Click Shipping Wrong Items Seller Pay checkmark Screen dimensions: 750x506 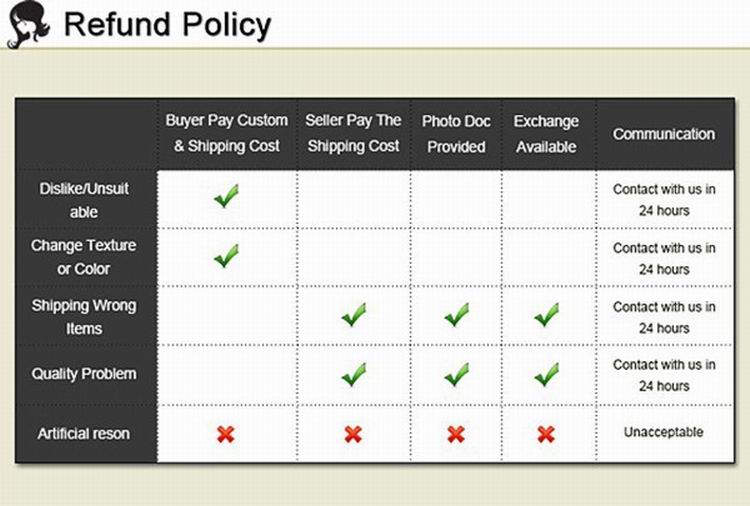pos(353,316)
